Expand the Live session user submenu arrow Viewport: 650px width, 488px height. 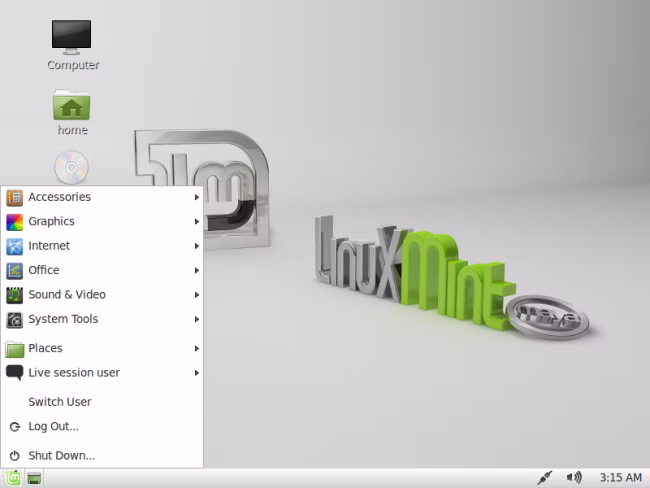[197, 373]
